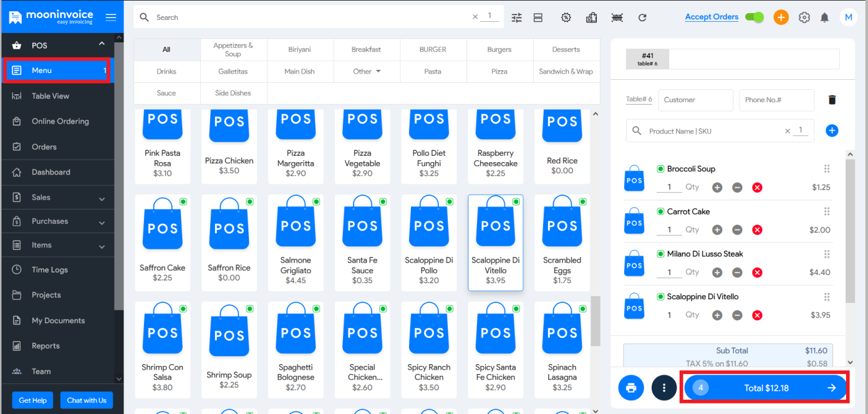The height and width of the screenshot is (414, 868).
Task: Select the Pizza category tab
Action: [499, 72]
